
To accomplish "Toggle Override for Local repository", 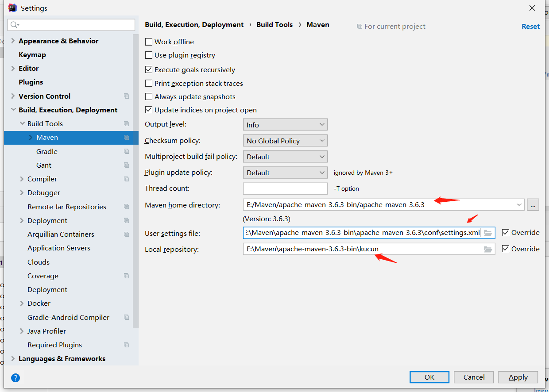I will coord(506,249).
